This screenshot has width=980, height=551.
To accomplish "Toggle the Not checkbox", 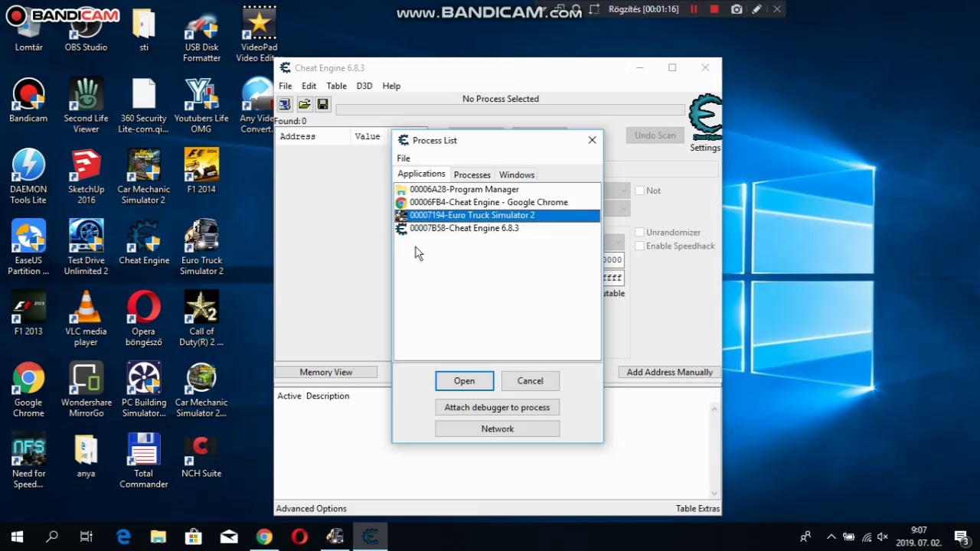I will (x=640, y=191).
